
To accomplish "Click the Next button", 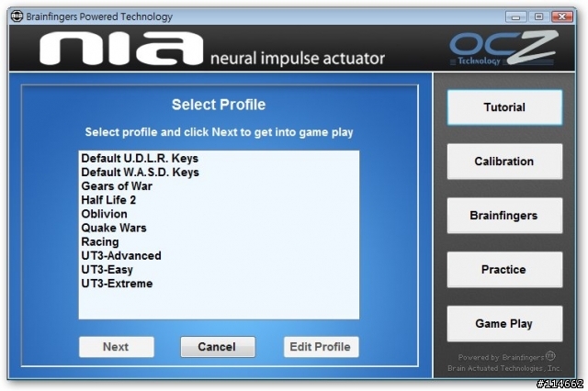I will (117, 347).
